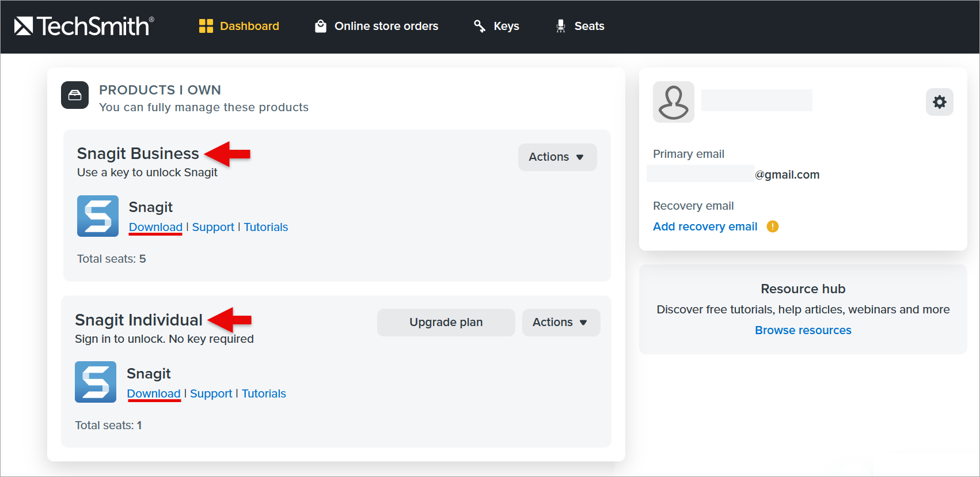980x477 pixels.
Task: Click the 'Total seats: 1' text
Action: point(108,425)
